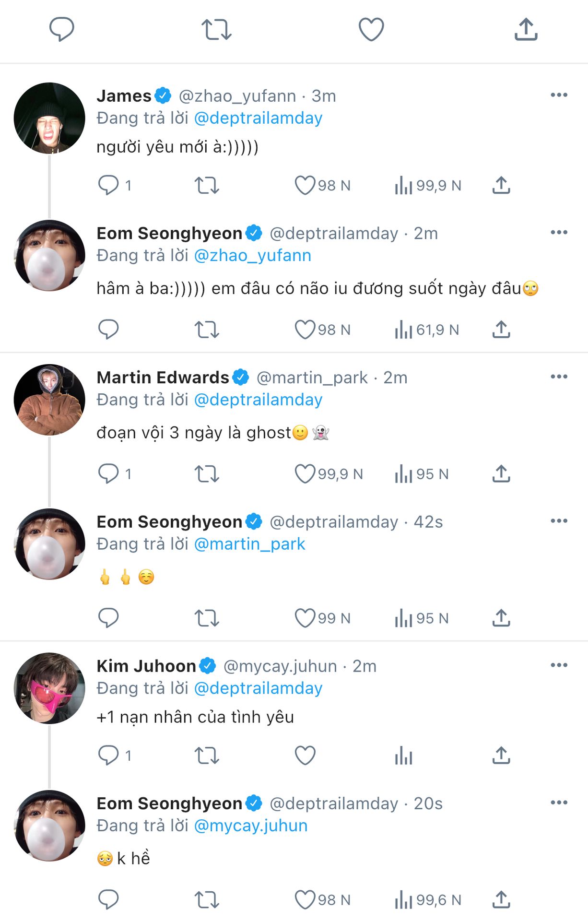This screenshot has height=921, width=588.
Task: Open the @martin_park mention link
Action: tap(249, 544)
